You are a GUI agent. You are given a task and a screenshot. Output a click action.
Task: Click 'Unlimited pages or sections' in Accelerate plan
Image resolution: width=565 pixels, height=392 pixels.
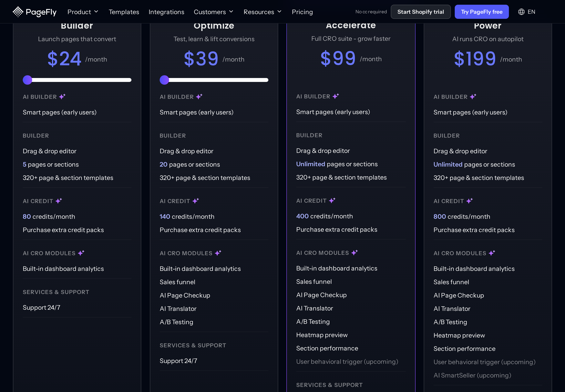click(x=337, y=164)
